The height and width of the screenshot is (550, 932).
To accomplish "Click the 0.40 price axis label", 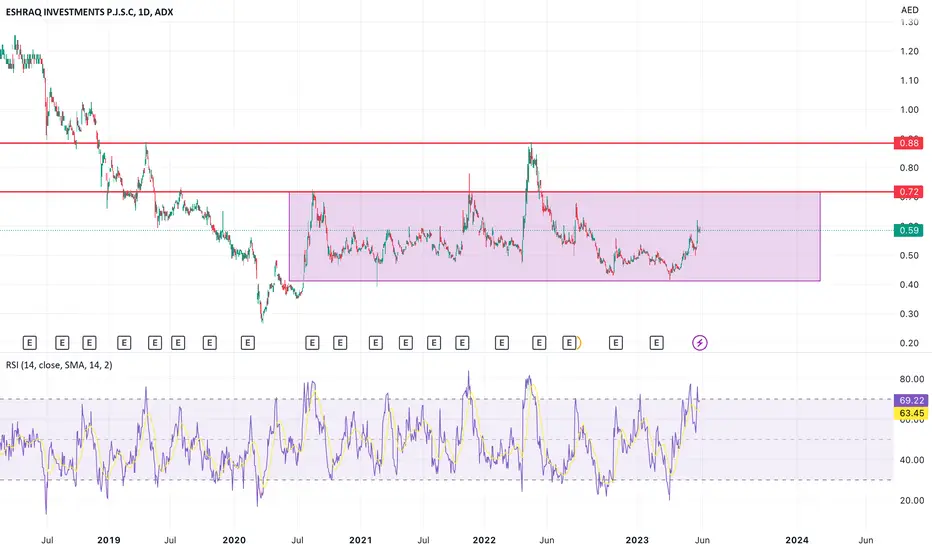I will 909,284.
